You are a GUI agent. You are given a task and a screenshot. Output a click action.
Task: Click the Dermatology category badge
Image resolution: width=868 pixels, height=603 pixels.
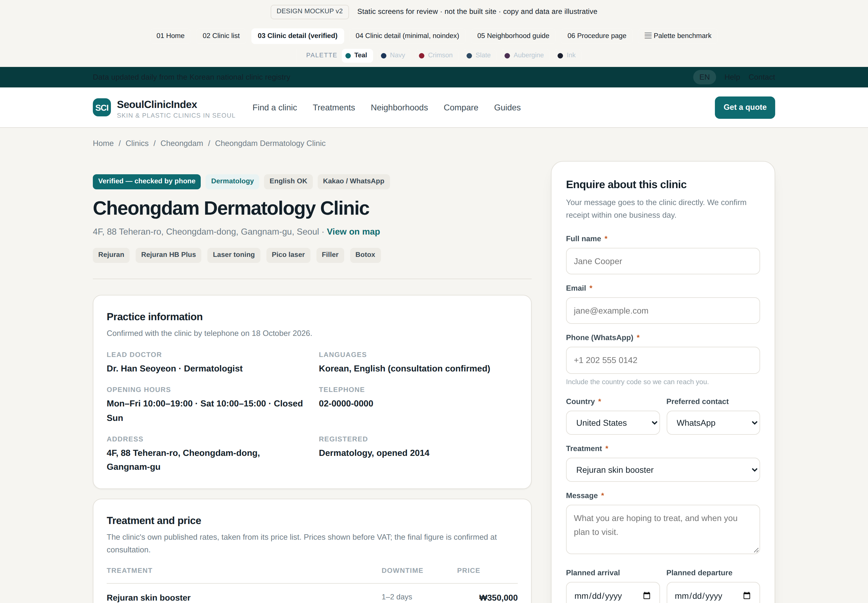tap(232, 182)
